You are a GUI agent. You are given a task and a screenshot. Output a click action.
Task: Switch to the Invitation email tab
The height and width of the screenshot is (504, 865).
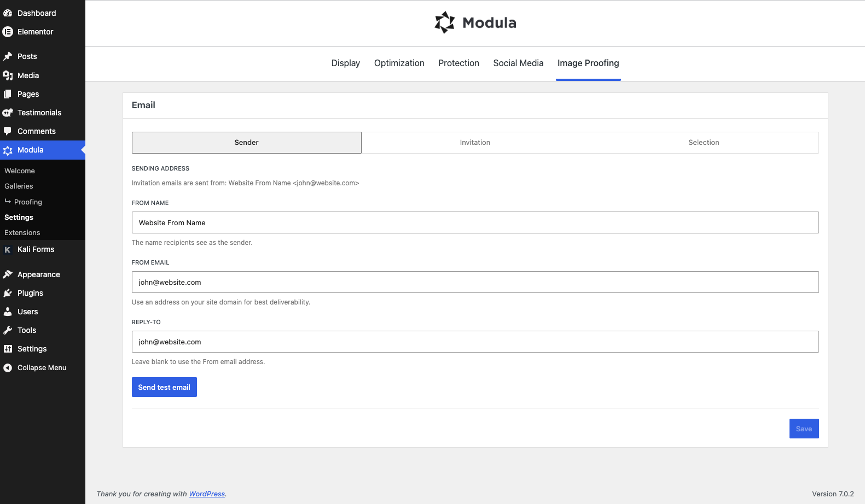tap(475, 143)
